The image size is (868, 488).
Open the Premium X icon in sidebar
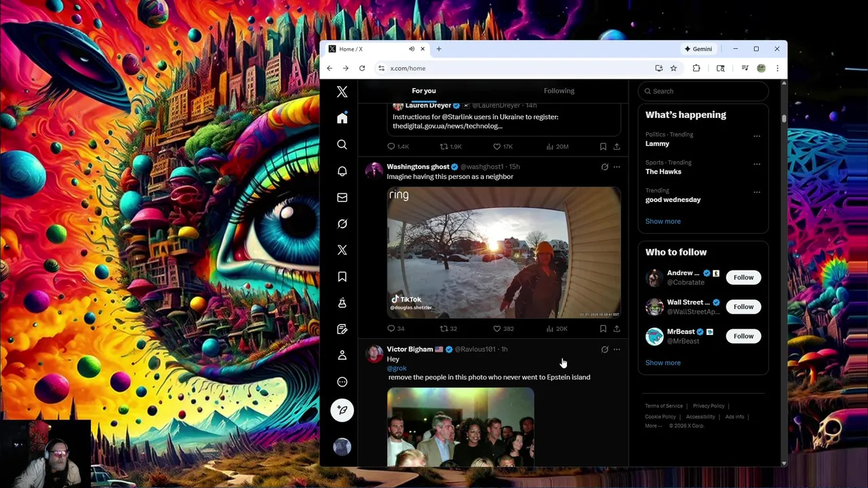coord(342,250)
